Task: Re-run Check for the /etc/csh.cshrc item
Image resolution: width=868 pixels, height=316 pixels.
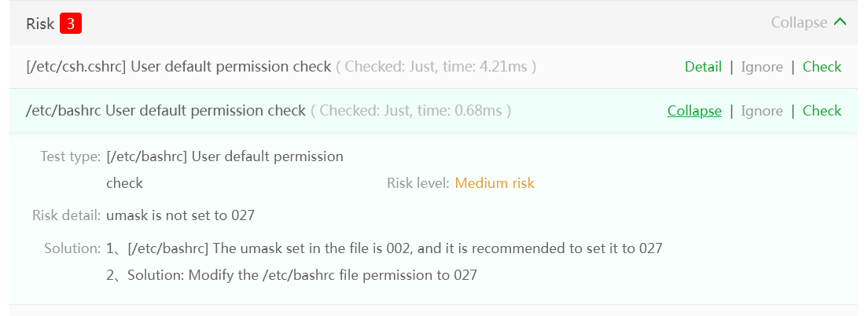Action: click(822, 67)
